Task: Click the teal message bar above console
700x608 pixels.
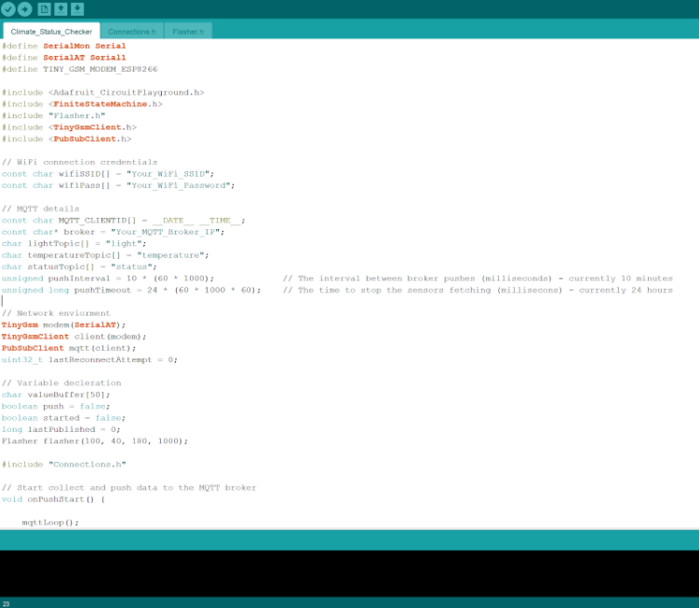Action: click(349, 540)
